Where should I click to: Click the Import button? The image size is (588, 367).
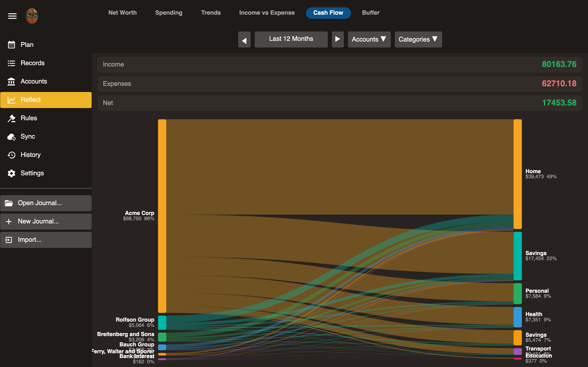[46, 240]
